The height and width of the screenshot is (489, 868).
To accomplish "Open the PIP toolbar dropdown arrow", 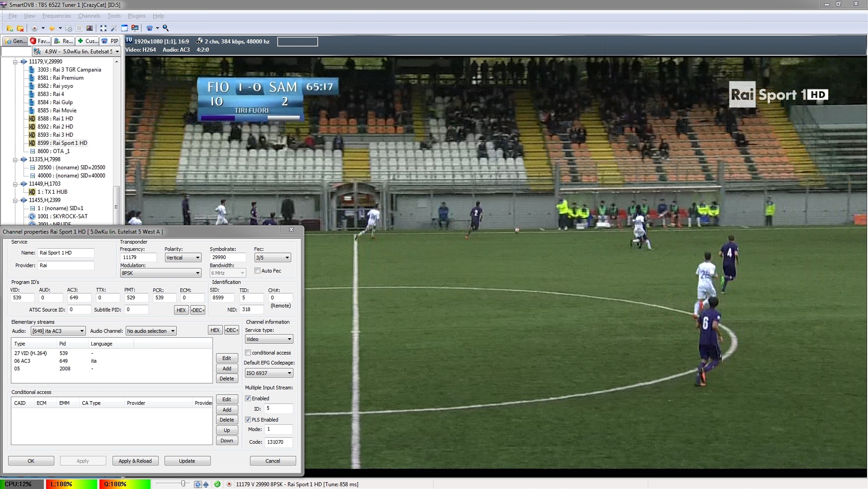I will pos(157,28).
